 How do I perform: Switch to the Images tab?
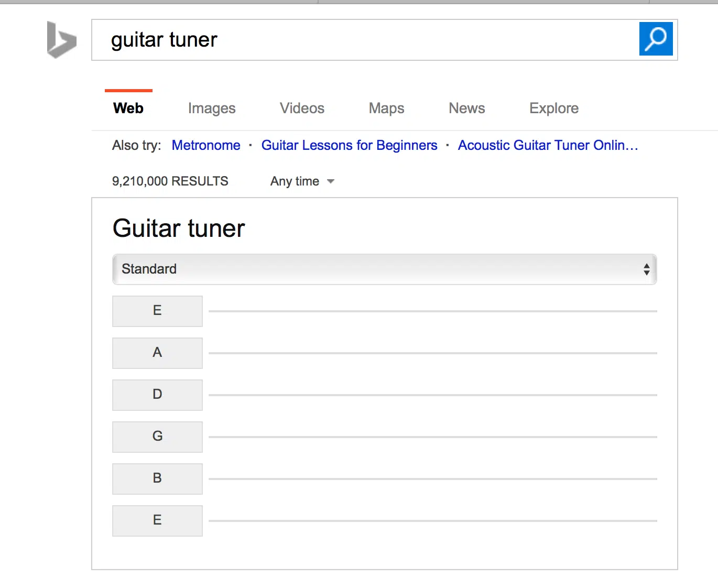pos(212,108)
